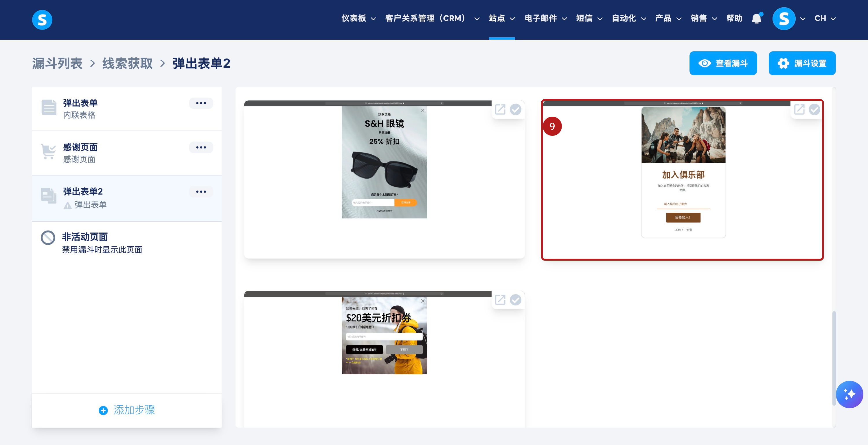This screenshot has height=445, width=868.
Task: Open preview of S&H 眼镜 template
Action: pyautogui.click(x=500, y=109)
